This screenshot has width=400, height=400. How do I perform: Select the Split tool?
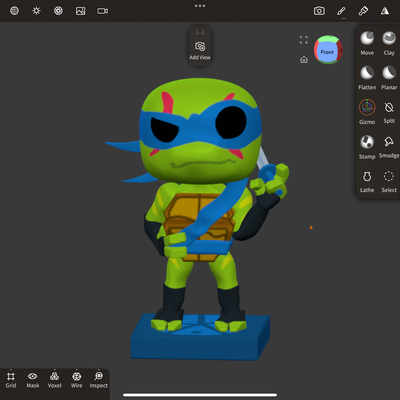tap(389, 112)
